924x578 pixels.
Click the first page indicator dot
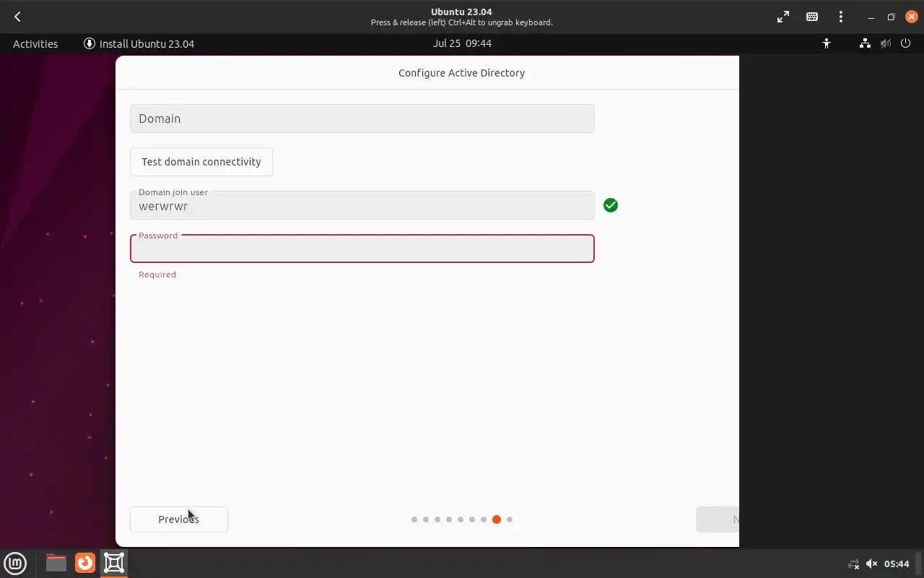(414, 519)
